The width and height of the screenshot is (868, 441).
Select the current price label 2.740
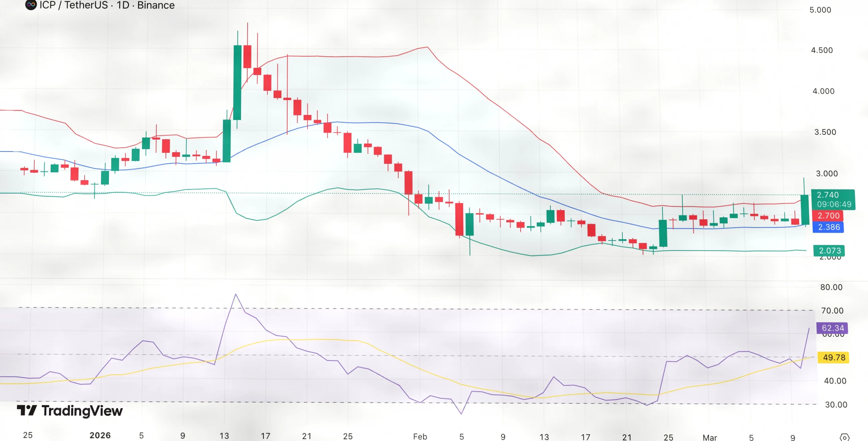[x=828, y=195]
